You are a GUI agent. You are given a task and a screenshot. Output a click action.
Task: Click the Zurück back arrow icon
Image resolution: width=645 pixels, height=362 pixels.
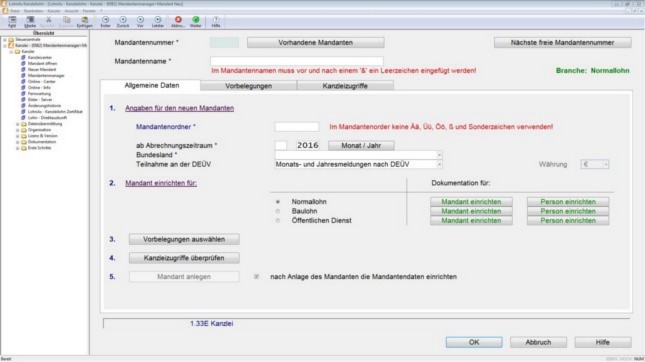tap(123, 20)
